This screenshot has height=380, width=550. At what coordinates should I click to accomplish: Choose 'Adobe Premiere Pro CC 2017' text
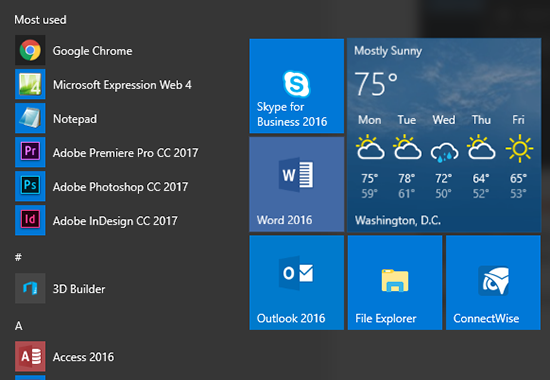coord(126,153)
